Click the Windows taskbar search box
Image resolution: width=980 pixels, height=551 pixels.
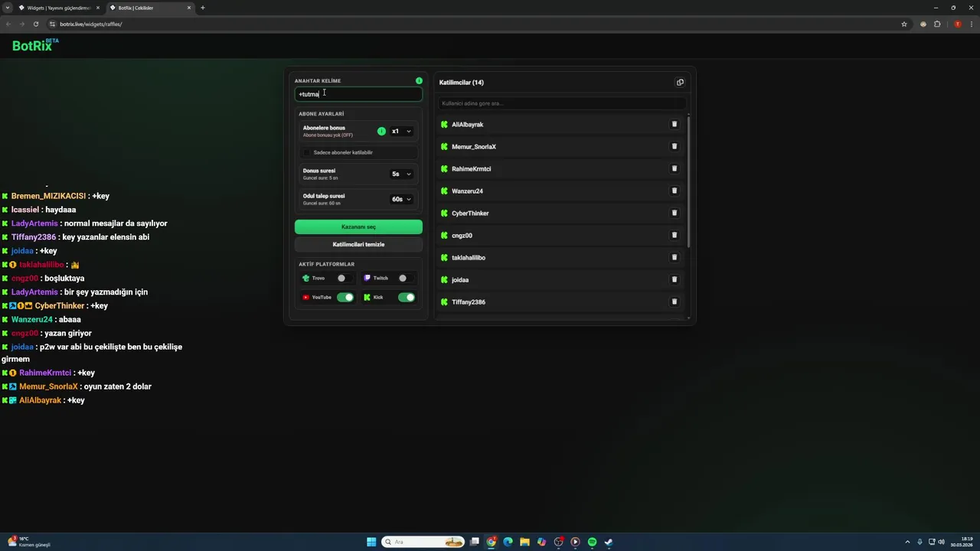(424, 542)
